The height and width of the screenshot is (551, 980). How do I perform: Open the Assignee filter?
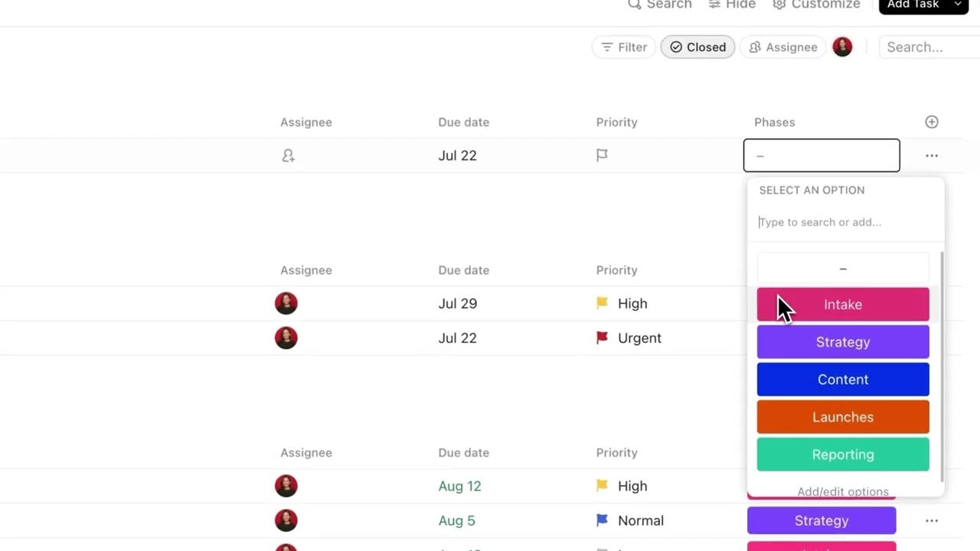[783, 47]
